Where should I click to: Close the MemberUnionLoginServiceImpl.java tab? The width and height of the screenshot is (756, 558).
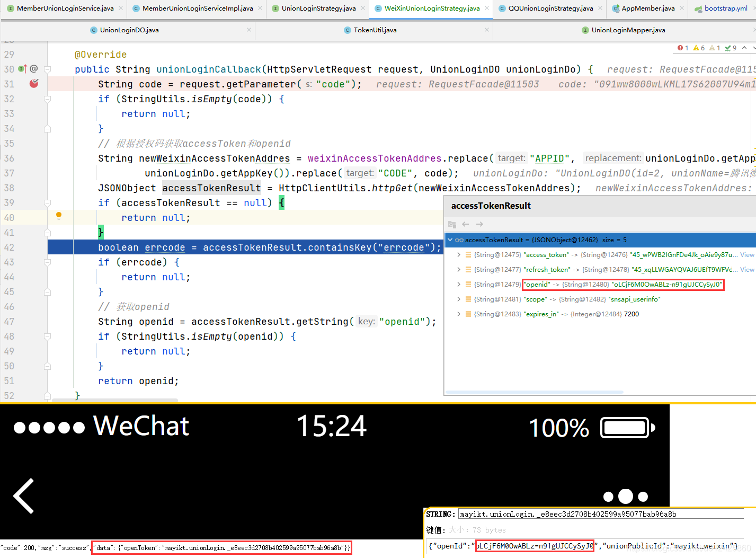coord(260,8)
